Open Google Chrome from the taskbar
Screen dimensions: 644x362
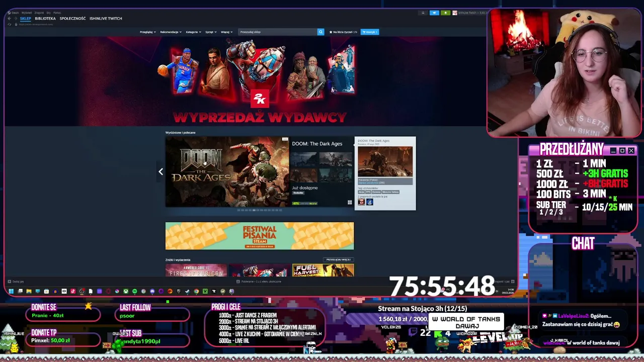point(196,291)
